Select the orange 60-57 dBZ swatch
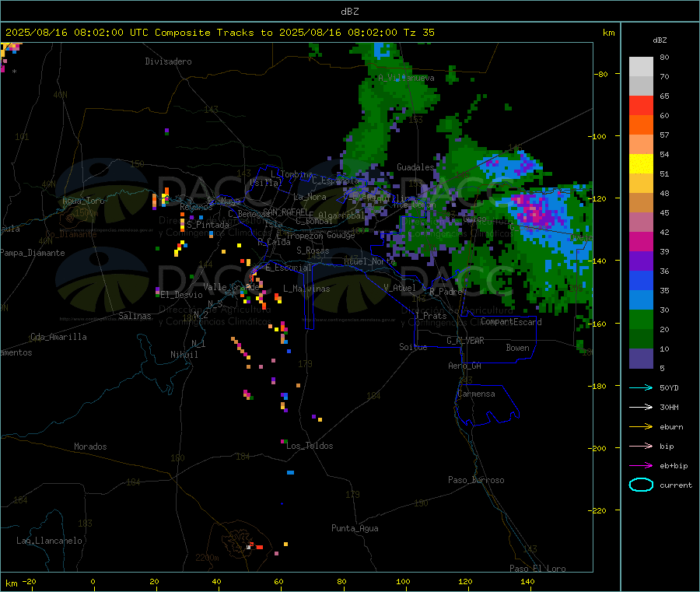This screenshot has height=592, width=700. tap(641, 125)
